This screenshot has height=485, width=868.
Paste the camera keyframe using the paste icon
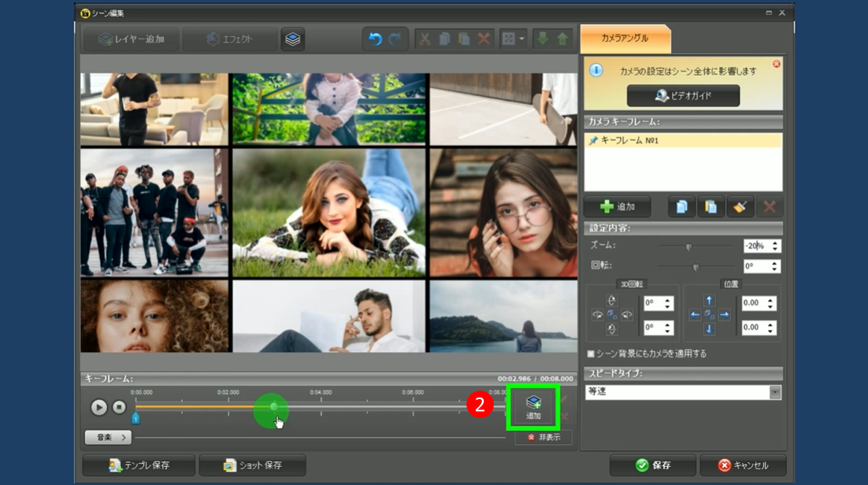coord(710,207)
